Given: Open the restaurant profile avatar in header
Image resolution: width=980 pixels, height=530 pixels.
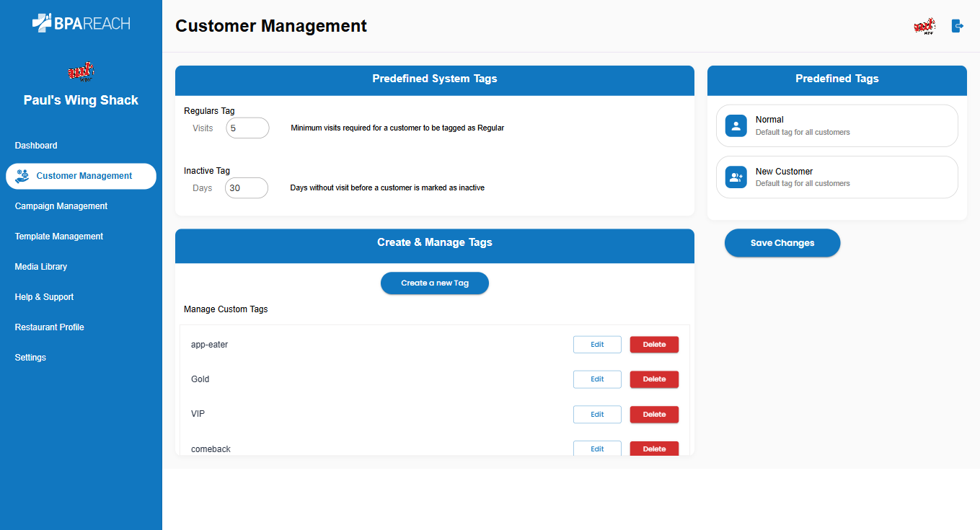Looking at the screenshot, I should click(924, 26).
